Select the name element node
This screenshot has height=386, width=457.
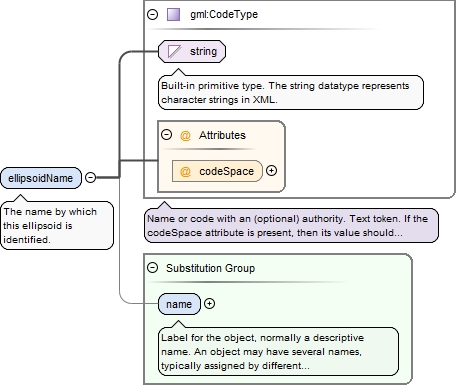pos(179,304)
